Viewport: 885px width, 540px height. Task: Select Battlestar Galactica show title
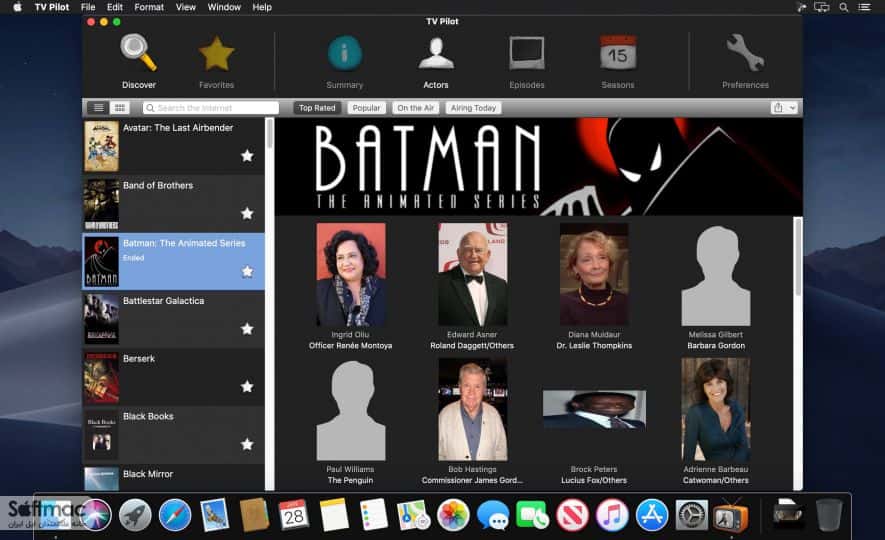164,301
